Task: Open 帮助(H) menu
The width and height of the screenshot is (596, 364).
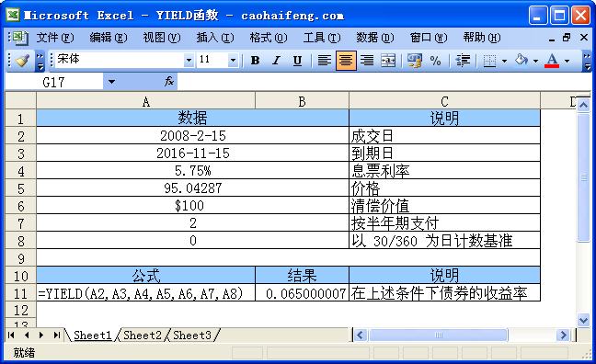Action: click(482, 38)
